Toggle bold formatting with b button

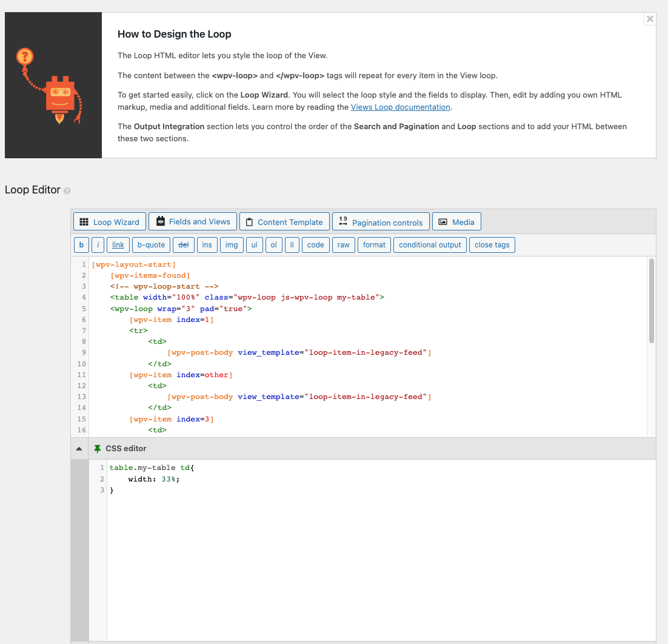tap(81, 245)
